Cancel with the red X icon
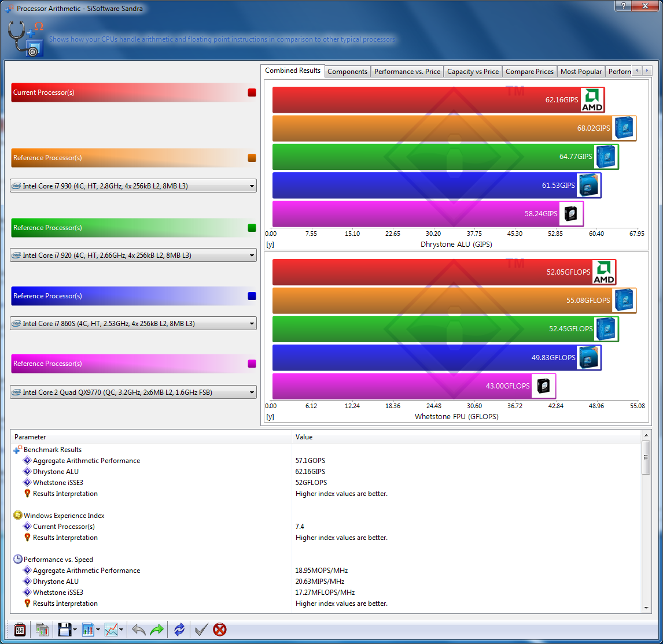 (x=220, y=630)
